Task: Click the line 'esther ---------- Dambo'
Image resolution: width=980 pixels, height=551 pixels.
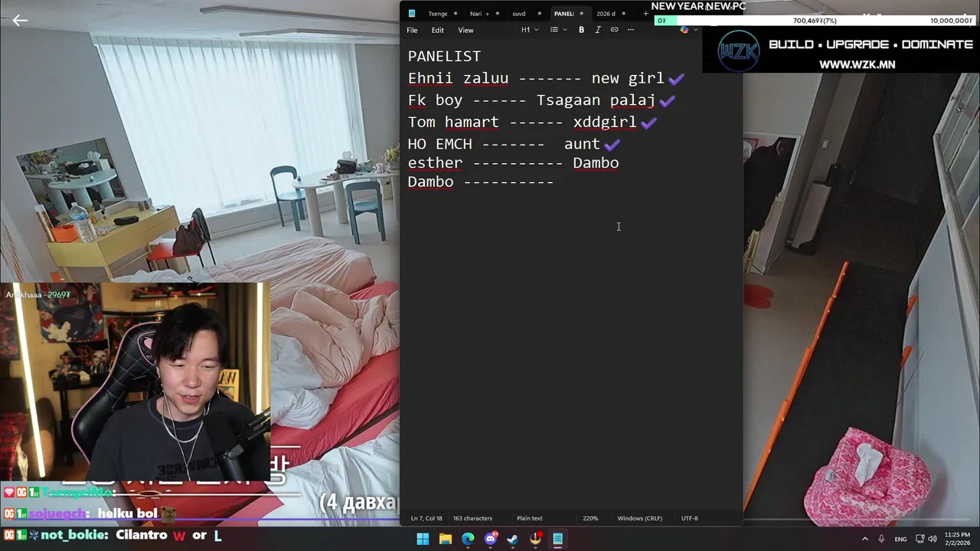Action: point(513,163)
